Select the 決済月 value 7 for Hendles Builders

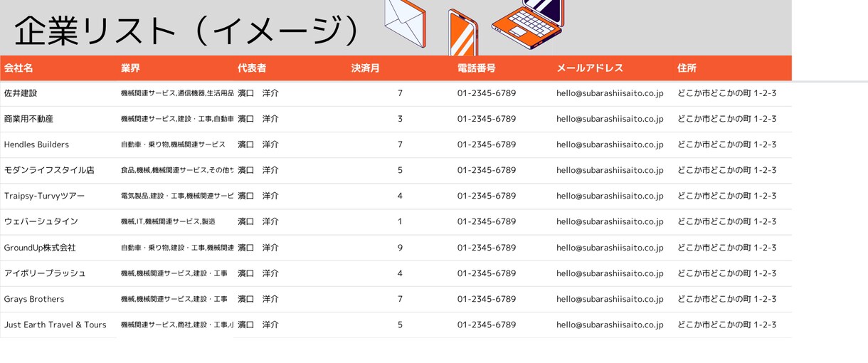click(x=400, y=144)
